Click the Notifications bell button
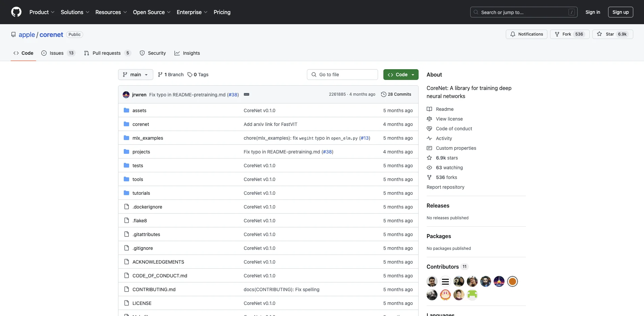 (527, 34)
